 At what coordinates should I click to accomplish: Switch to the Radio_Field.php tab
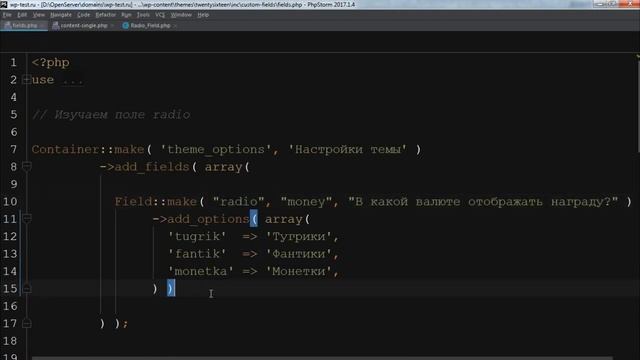point(150,25)
